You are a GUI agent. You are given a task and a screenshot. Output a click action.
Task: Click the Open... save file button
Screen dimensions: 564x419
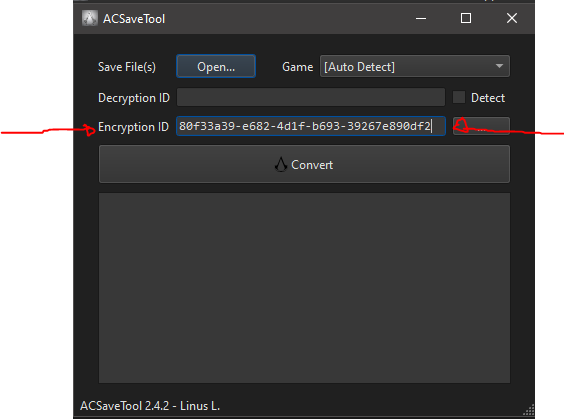pos(216,67)
